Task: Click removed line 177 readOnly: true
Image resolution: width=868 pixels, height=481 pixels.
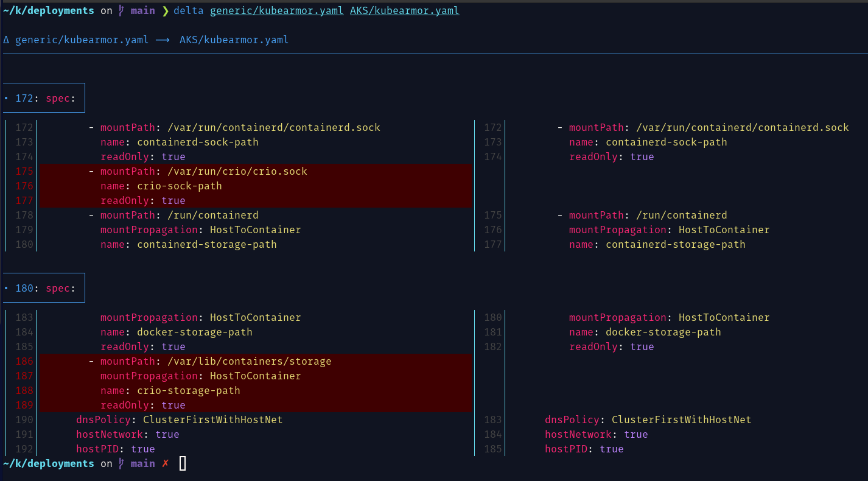Action: 143,201
